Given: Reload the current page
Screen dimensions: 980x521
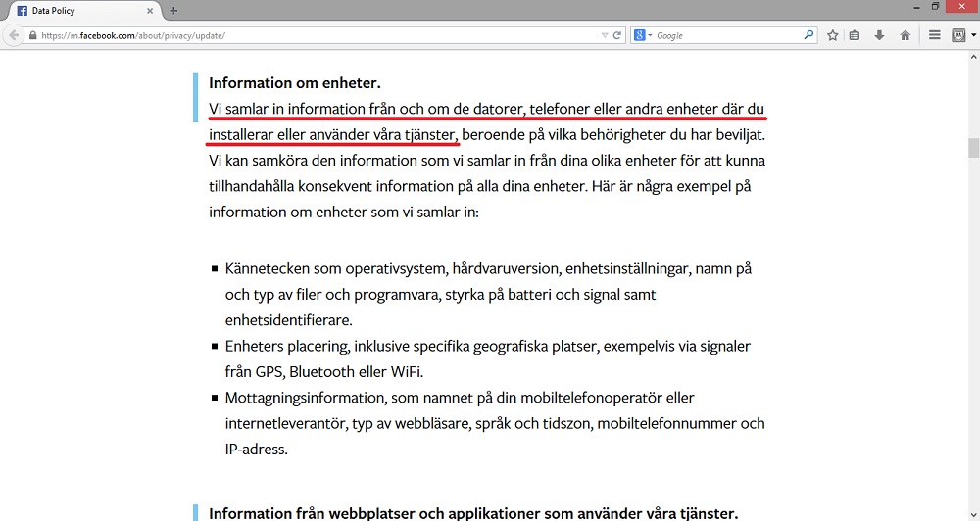Looking at the screenshot, I should (x=617, y=35).
